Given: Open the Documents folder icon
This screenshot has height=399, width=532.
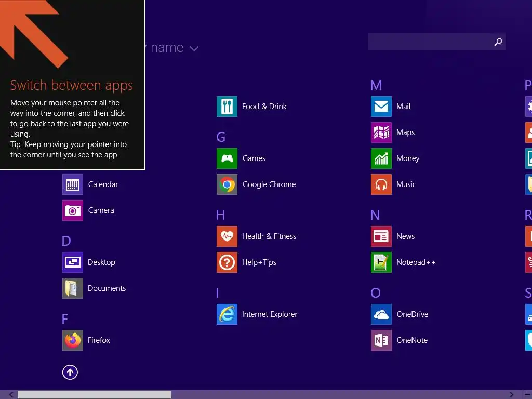Looking at the screenshot, I should point(73,288).
